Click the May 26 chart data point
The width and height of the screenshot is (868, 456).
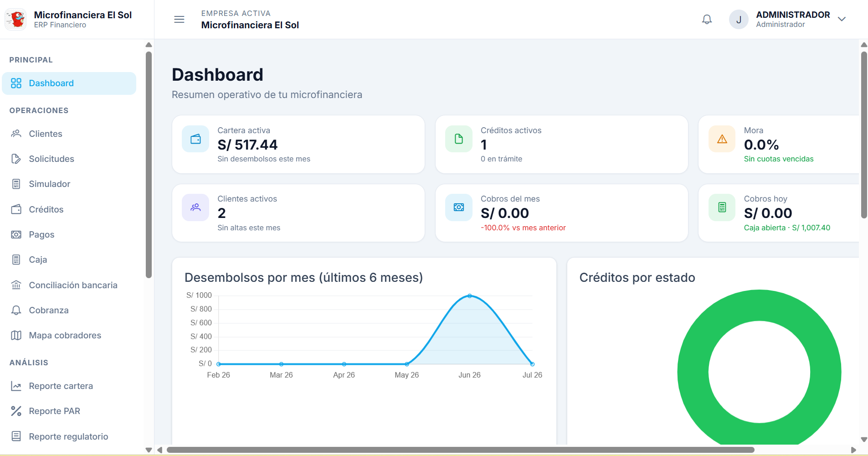coord(407,364)
